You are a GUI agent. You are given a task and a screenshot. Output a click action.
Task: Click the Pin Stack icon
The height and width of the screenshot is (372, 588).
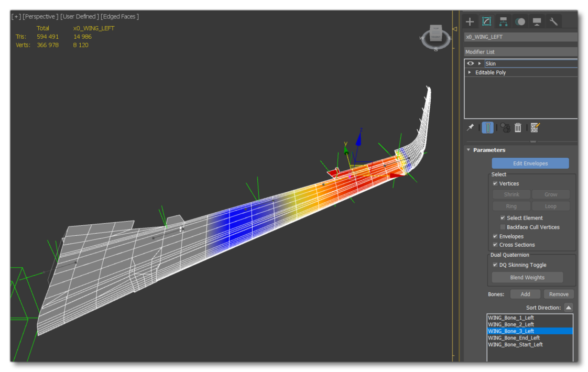471,127
